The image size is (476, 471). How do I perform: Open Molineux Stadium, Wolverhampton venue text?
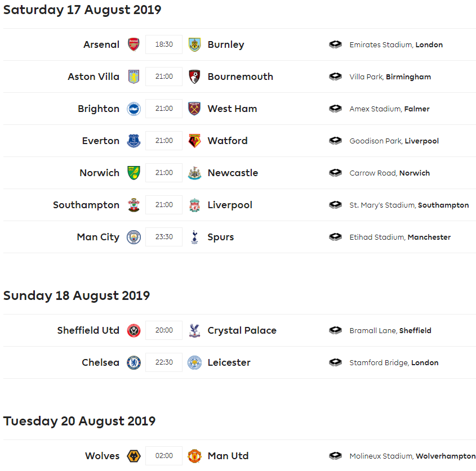(x=412, y=456)
